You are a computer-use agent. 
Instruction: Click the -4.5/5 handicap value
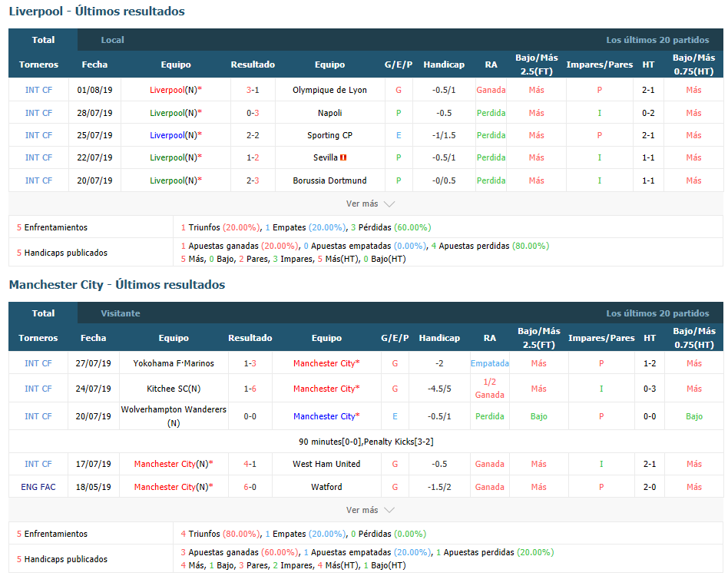(439, 389)
